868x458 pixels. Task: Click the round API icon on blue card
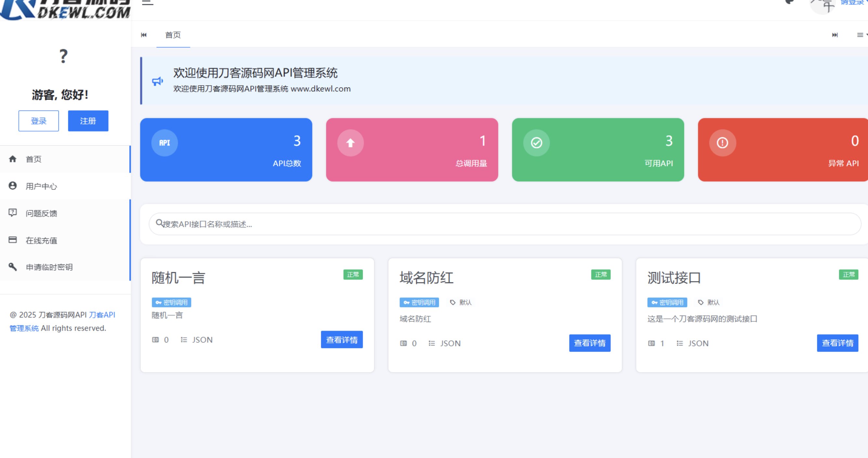coord(164,143)
